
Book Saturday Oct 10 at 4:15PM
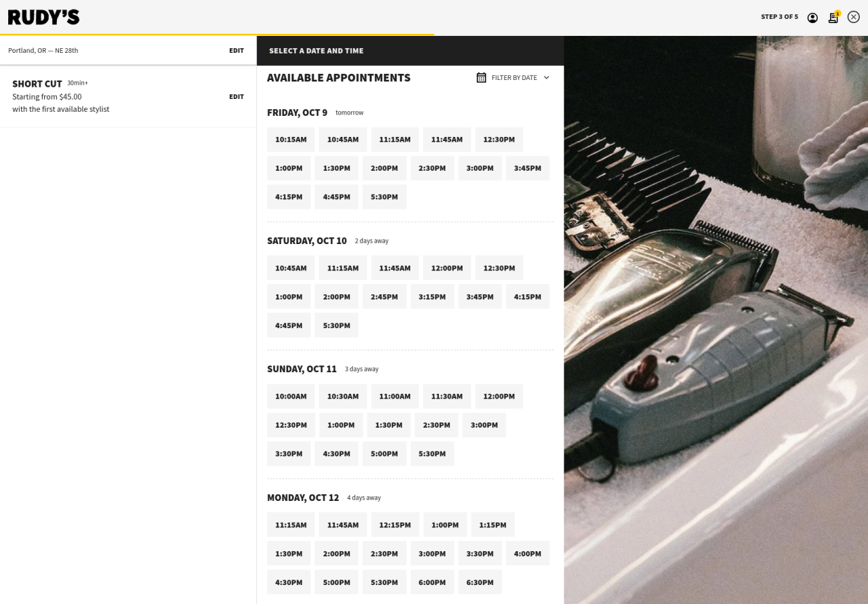(528, 296)
